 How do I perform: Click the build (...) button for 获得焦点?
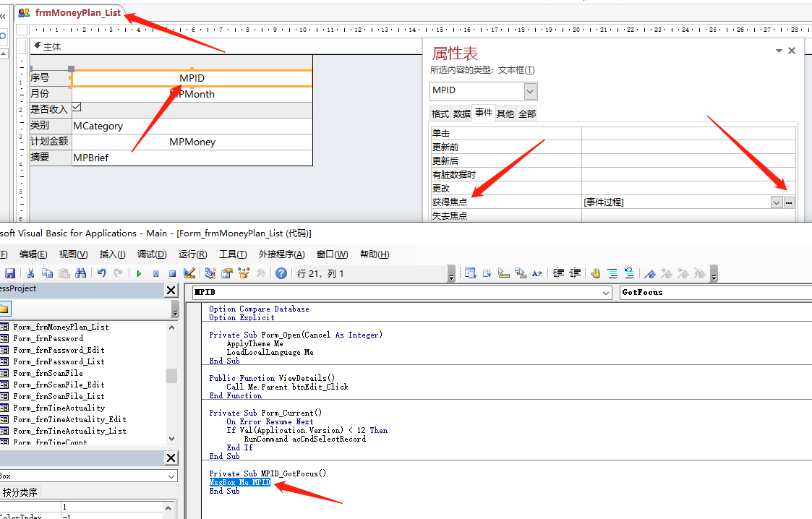[x=789, y=202]
